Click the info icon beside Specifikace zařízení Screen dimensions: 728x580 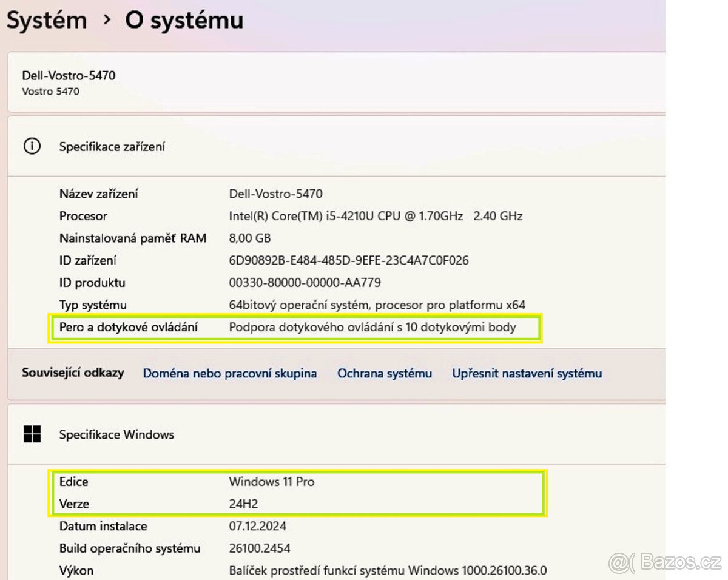coord(32,146)
